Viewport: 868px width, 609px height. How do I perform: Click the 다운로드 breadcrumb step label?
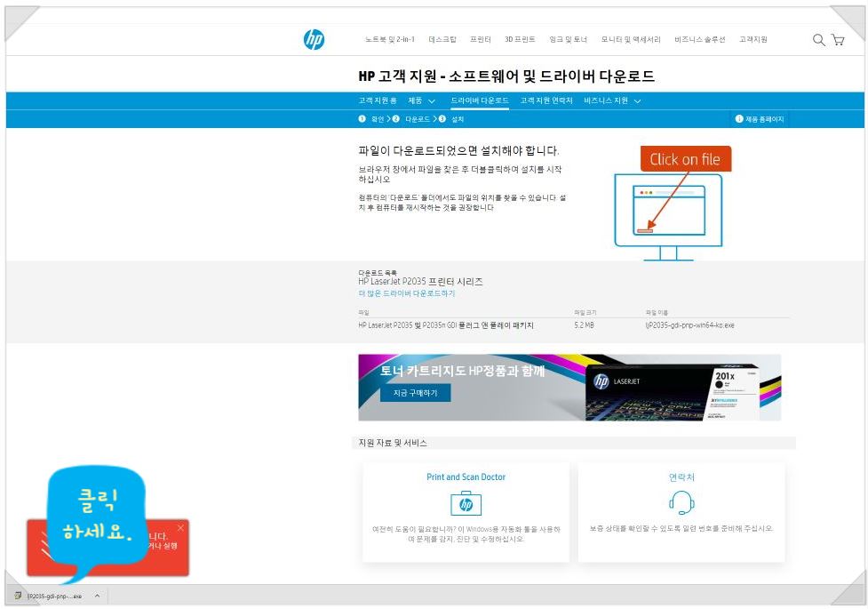click(x=418, y=119)
